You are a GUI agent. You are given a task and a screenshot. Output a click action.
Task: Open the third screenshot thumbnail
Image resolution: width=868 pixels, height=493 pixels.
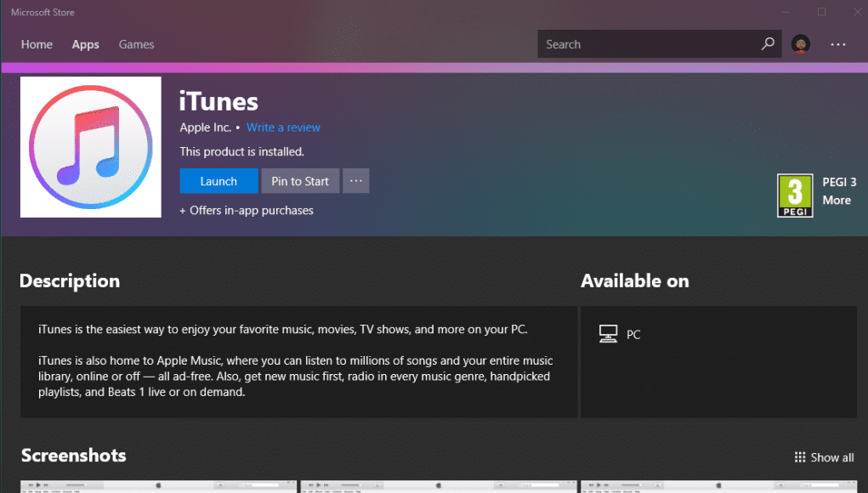(x=718, y=487)
